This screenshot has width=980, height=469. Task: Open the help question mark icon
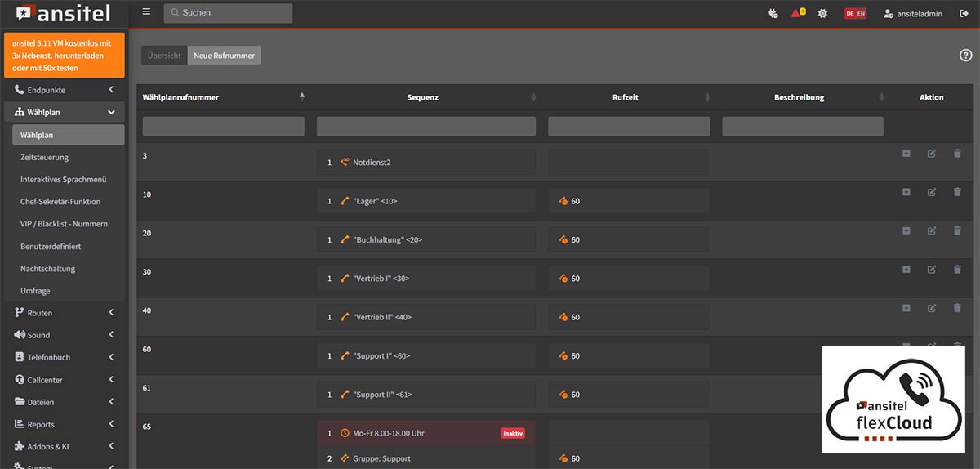(965, 55)
